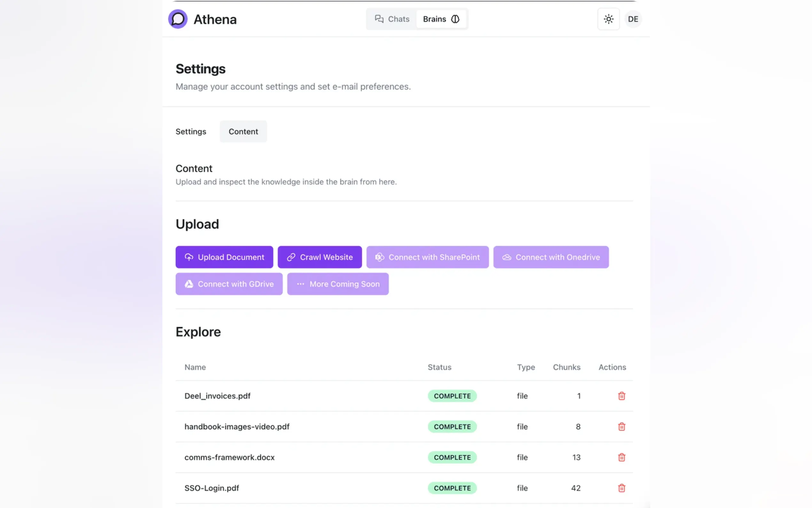Image resolution: width=812 pixels, height=508 pixels.
Task: Delete Deel_invoices.pdf with trash icon
Action: 621,396
